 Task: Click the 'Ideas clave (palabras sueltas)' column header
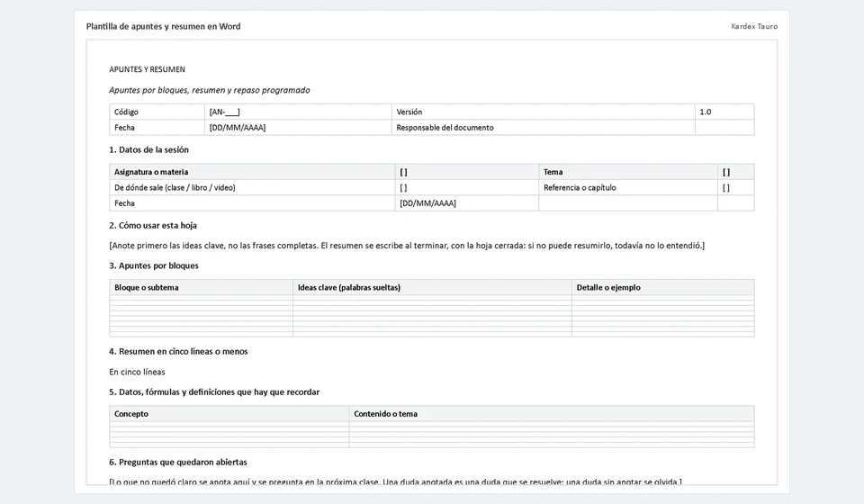point(432,287)
